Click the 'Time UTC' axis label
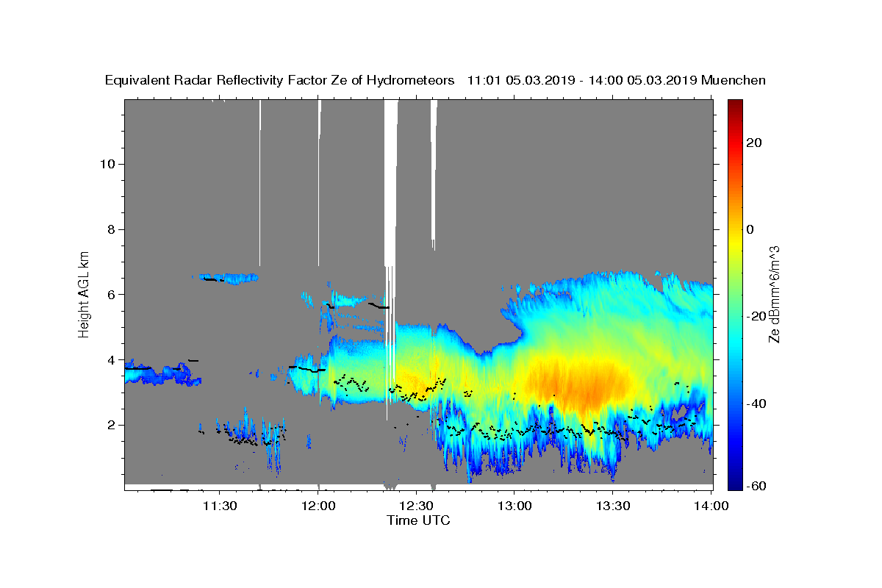Screen dimensions: 882x588 [x=418, y=520]
